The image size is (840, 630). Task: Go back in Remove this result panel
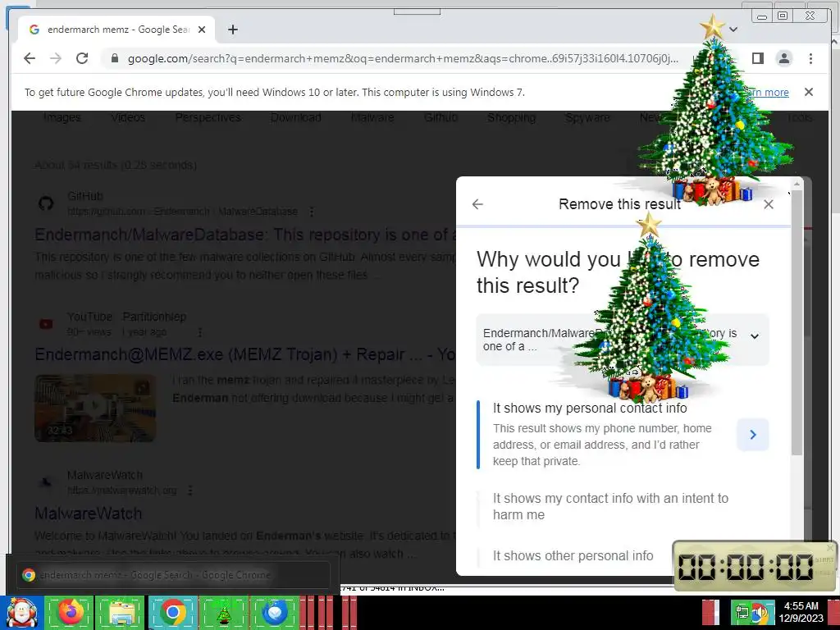[x=477, y=204]
